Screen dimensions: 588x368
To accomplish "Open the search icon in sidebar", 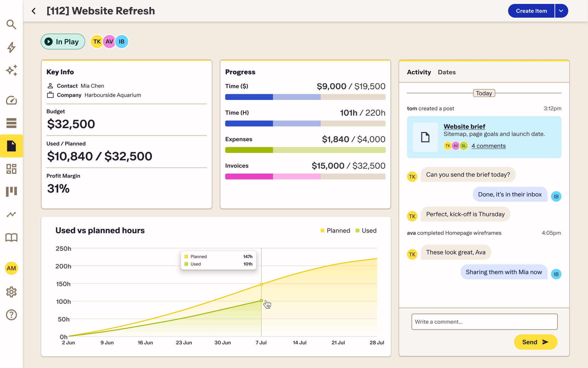I will tap(11, 25).
